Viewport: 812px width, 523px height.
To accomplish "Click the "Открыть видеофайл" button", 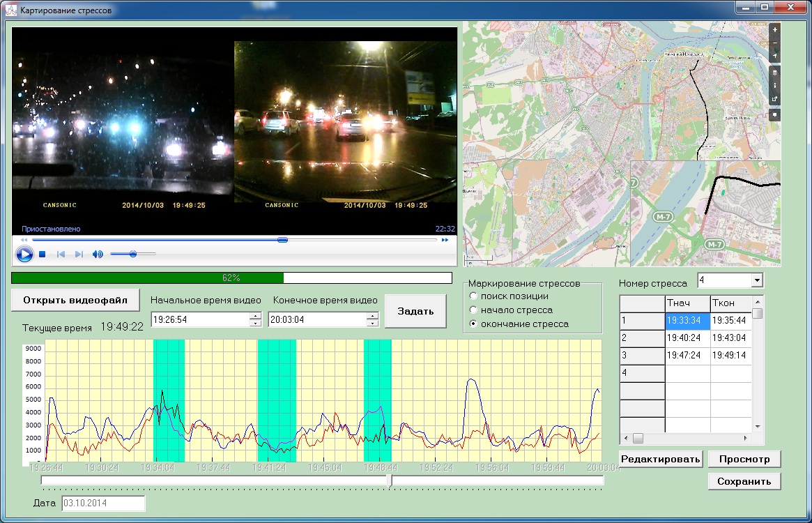I will (x=75, y=301).
